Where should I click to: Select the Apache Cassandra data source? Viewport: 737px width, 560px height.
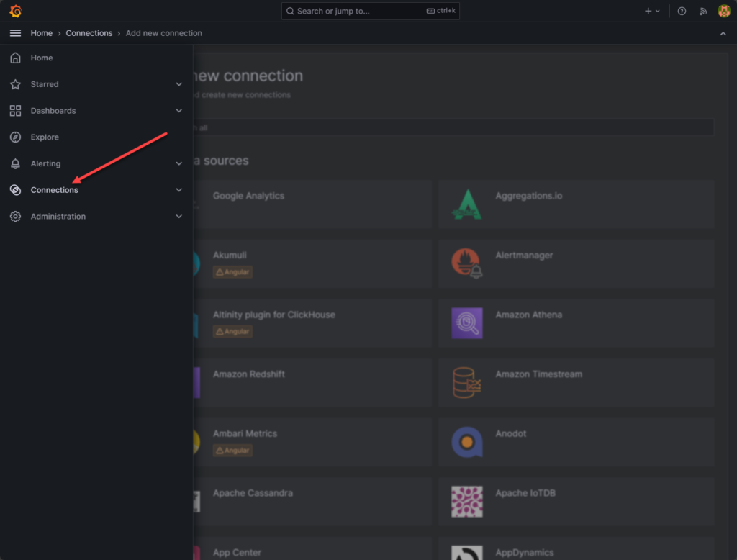pos(317,501)
